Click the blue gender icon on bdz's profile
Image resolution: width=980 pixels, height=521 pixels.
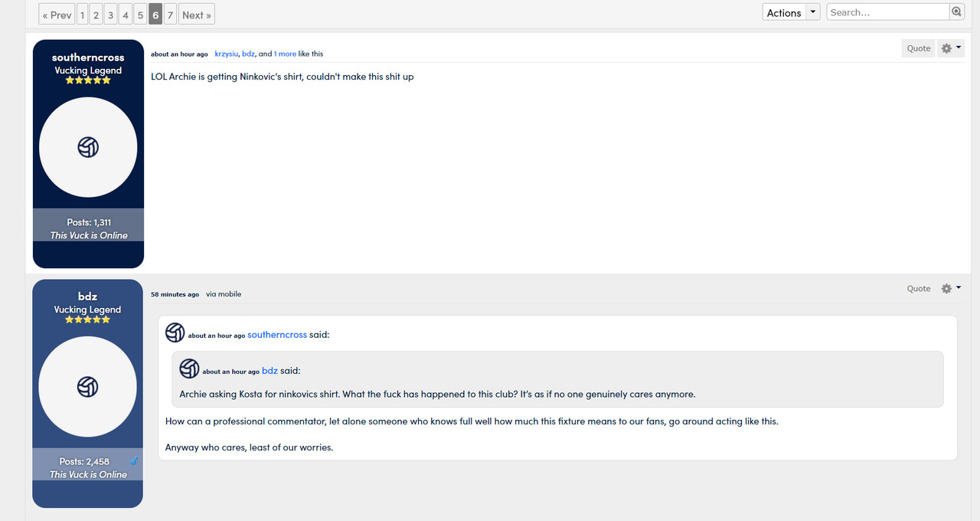[134, 461]
